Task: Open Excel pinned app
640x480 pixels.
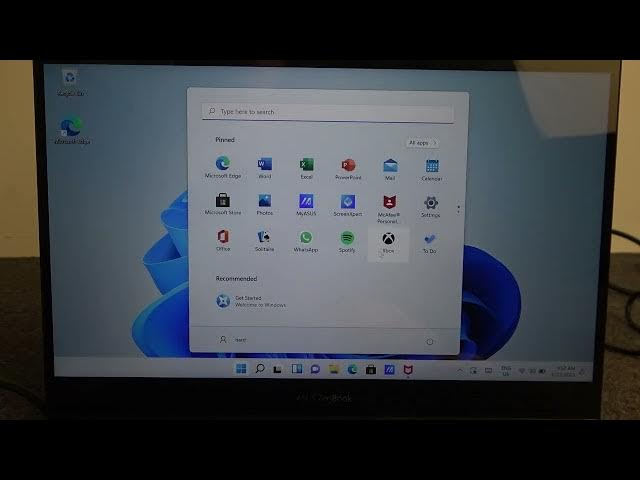Action: coord(306,168)
